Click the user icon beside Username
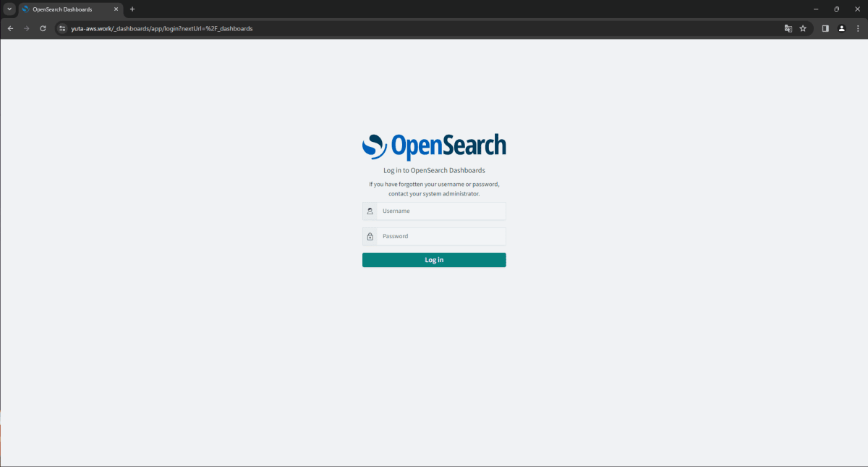Image resolution: width=868 pixels, height=467 pixels. [370, 211]
